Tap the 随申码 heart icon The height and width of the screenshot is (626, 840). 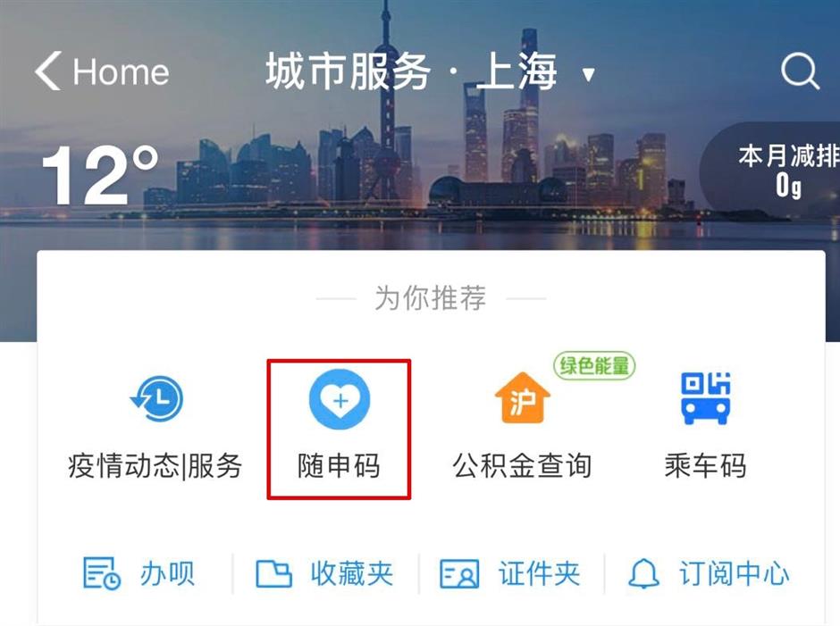pyautogui.click(x=339, y=399)
